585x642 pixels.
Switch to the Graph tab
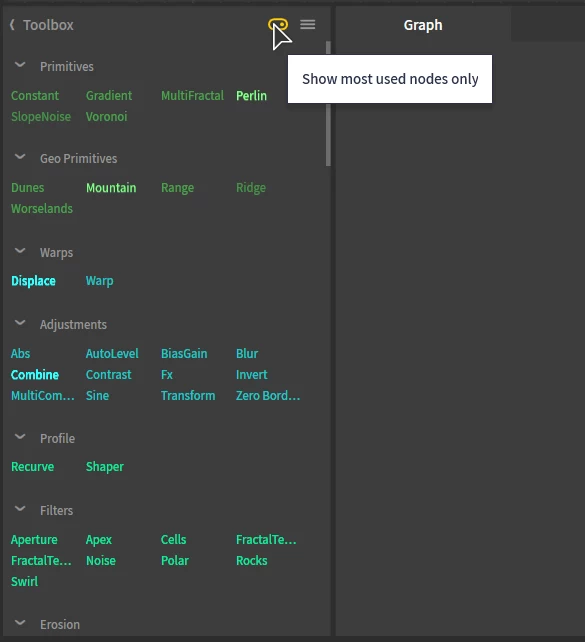point(423,25)
